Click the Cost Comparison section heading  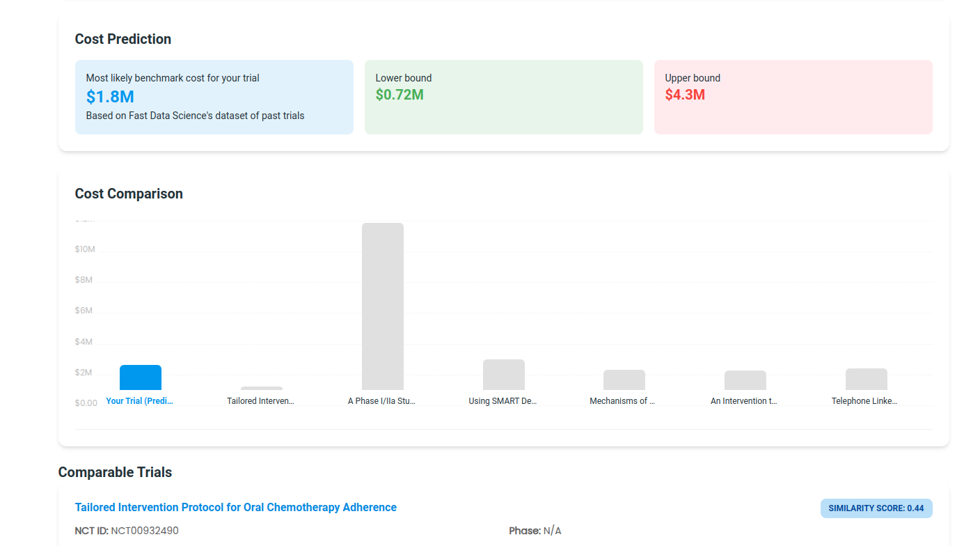pos(129,194)
